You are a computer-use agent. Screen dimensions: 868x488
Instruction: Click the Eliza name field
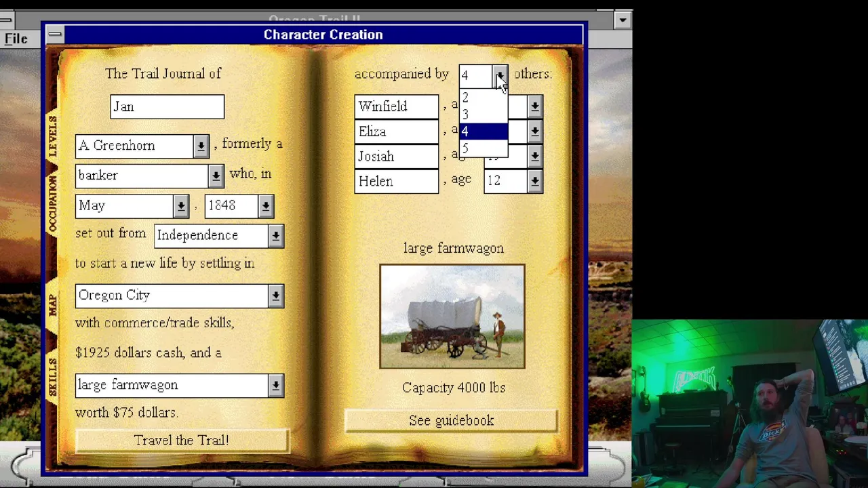click(397, 131)
